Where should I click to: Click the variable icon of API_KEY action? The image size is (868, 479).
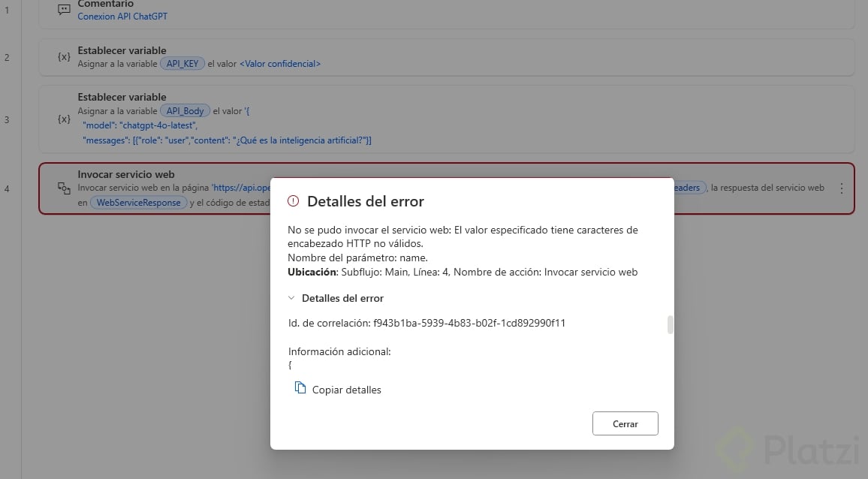[65, 57]
